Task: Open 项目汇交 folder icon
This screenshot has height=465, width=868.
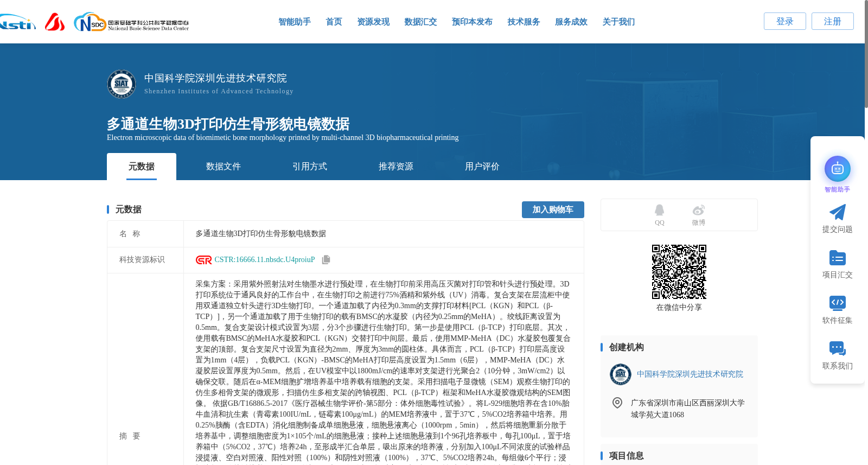Action: [x=837, y=258]
